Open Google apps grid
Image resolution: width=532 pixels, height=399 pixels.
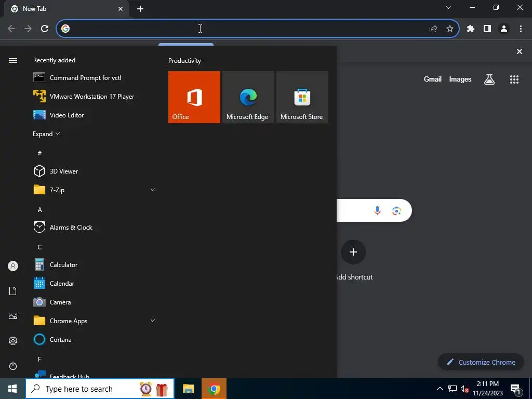(x=514, y=79)
